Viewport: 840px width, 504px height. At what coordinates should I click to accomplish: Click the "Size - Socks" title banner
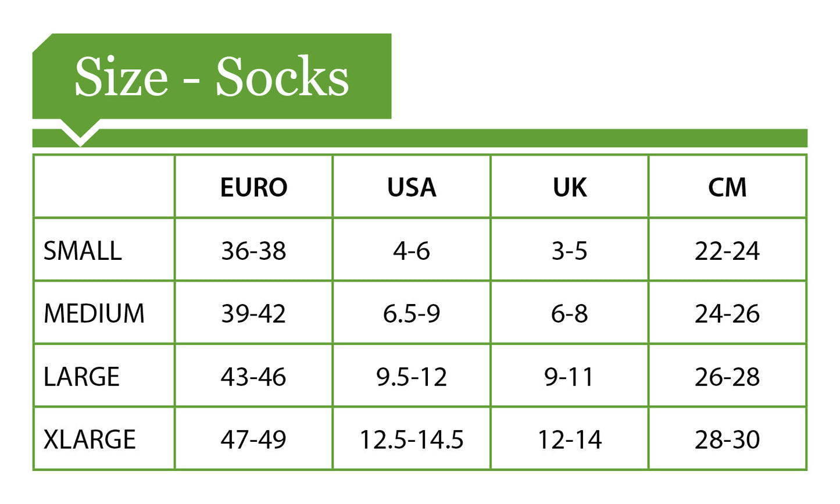point(212,77)
